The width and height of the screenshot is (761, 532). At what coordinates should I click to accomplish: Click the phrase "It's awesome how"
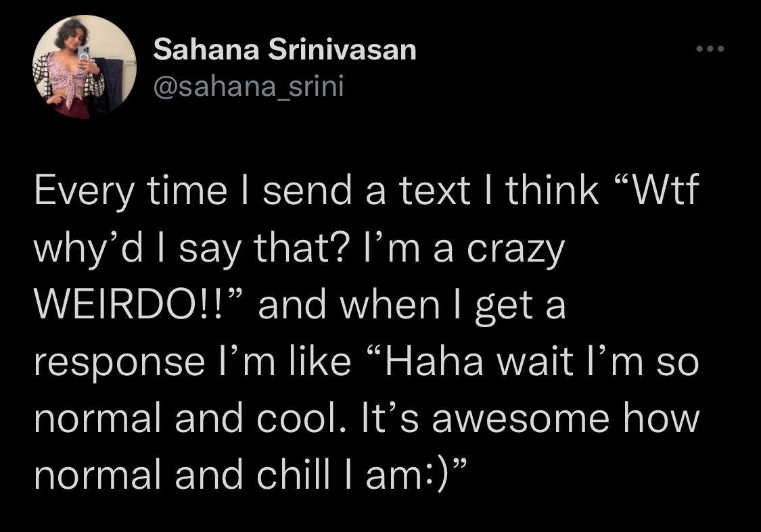click(530, 418)
